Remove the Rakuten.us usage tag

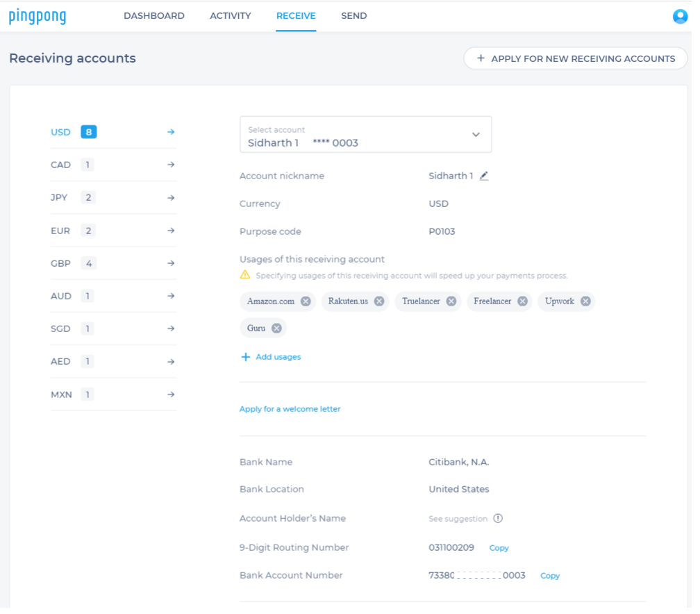pyautogui.click(x=379, y=301)
